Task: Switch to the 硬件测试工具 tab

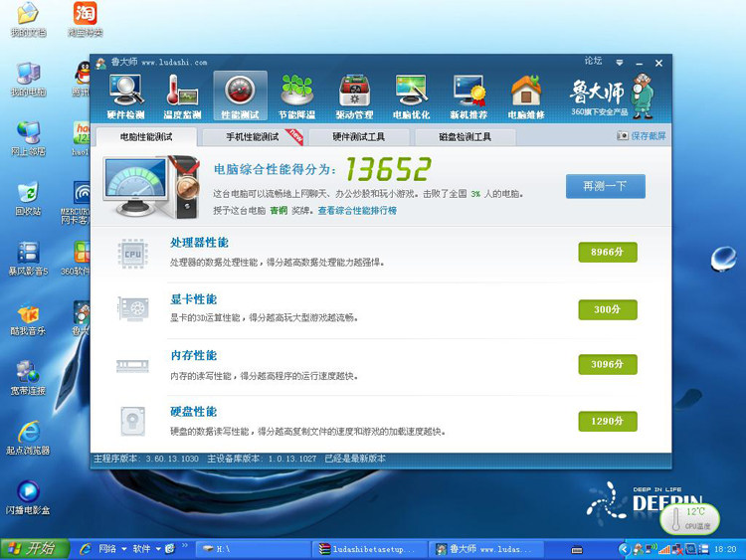Action: point(358,136)
